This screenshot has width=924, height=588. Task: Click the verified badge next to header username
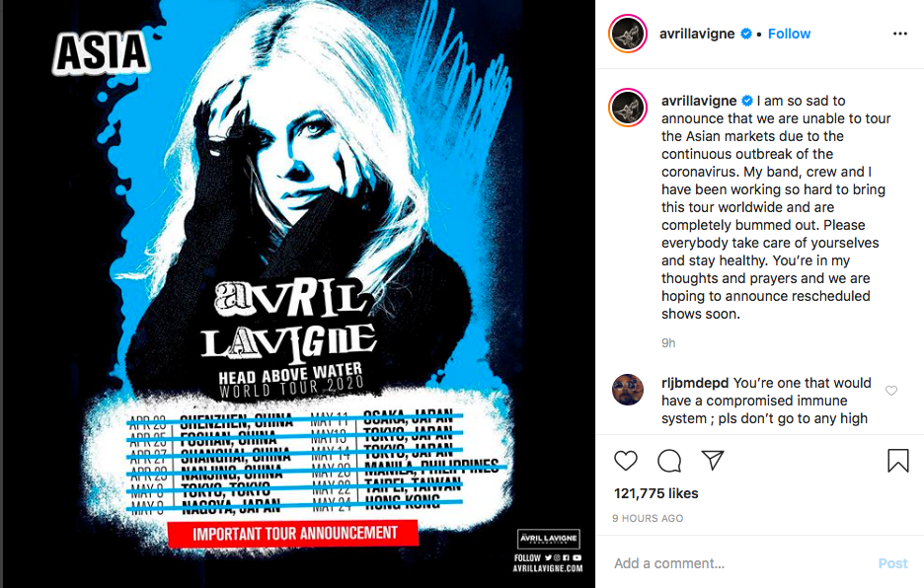745,34
